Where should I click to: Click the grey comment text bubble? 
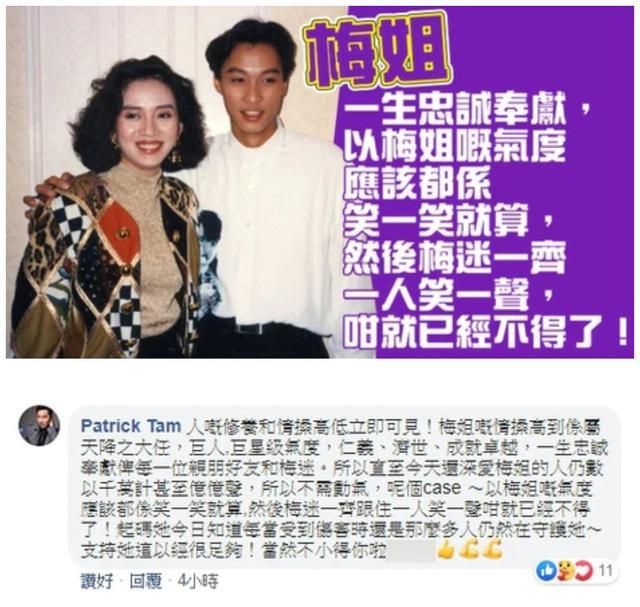click(x=345, y=487)
